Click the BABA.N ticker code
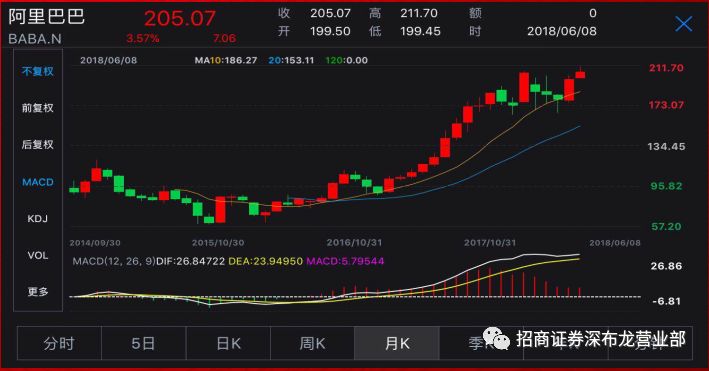The width and height of the screenshot is (709, 371). [35, 39]
